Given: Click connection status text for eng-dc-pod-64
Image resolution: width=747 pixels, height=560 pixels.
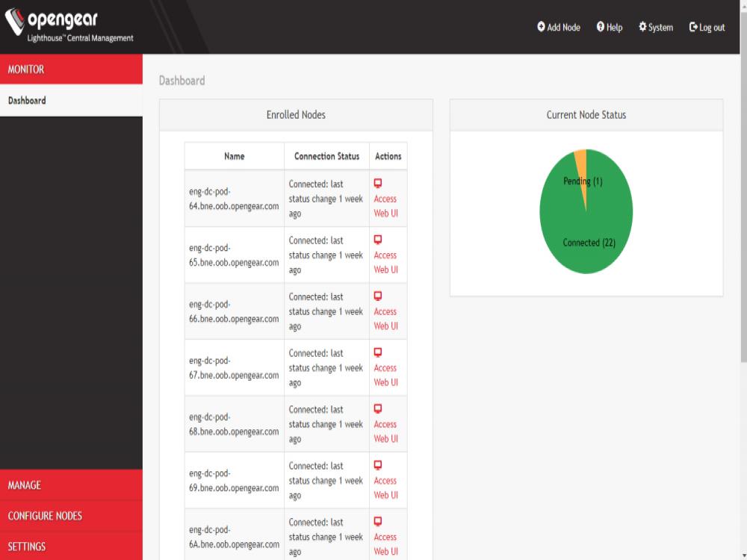Looking at the screenshot, I should pos(326,199).
